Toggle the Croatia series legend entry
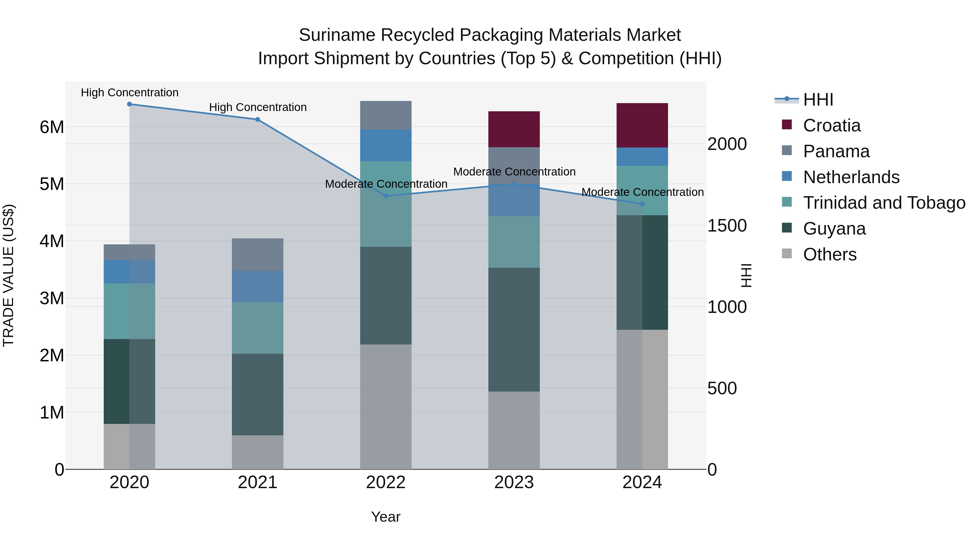The width and height of the screenshot is (980, 551). click(821, 125)
